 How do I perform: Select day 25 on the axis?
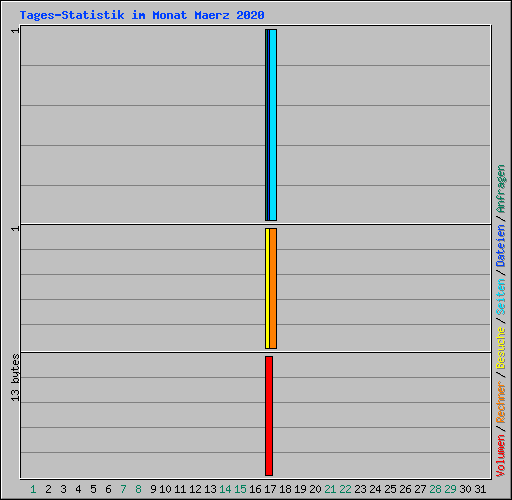[390, 489]
